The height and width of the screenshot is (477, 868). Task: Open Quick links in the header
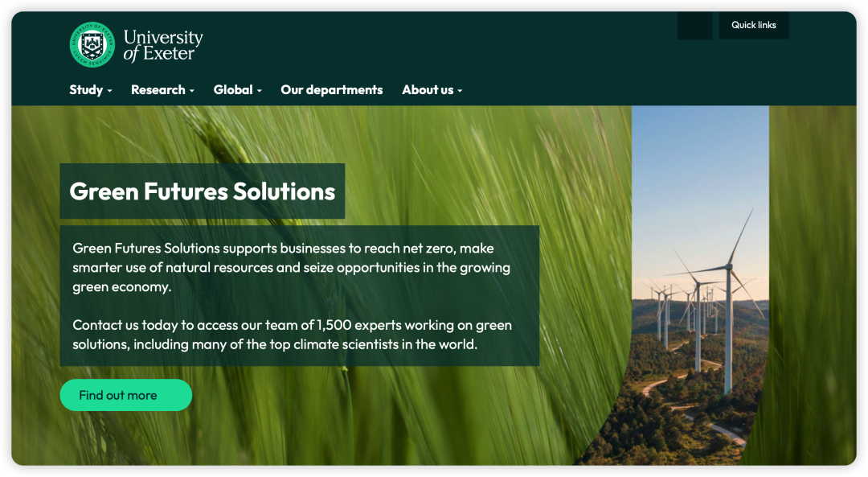(753, 25)
